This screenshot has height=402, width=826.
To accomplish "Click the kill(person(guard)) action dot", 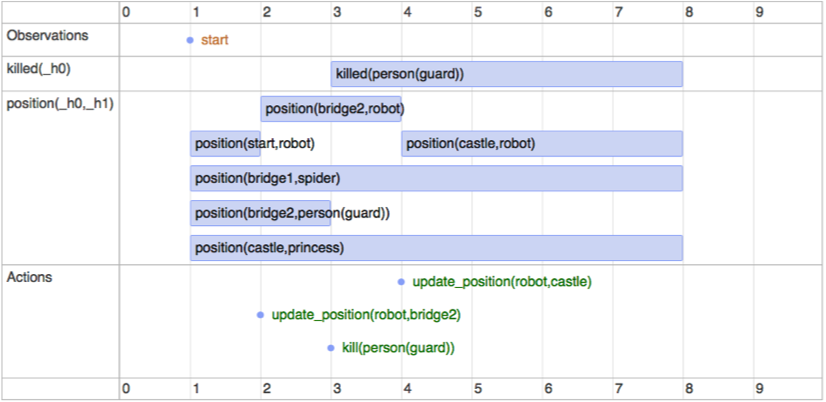I will click(x=331, y=348).
